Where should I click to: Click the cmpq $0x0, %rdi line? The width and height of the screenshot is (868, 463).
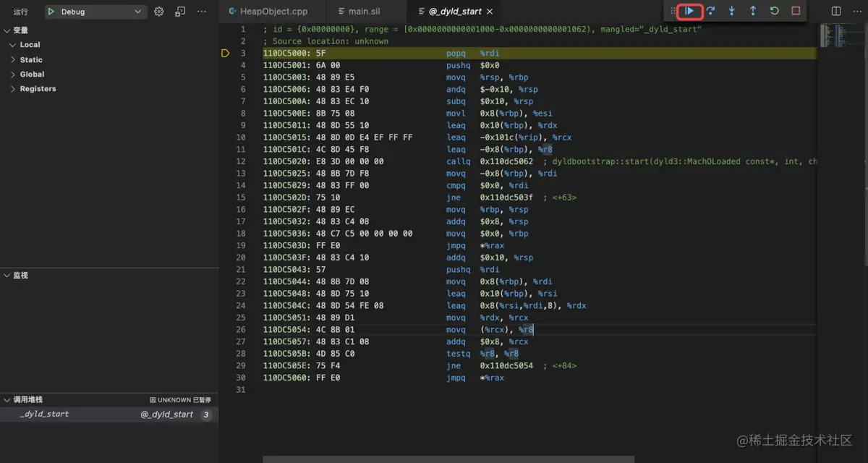pos(488,185)
